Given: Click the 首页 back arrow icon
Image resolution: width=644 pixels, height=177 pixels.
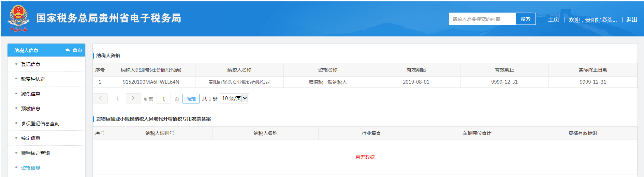Looking at the screenshot, I should coord(68,50).
